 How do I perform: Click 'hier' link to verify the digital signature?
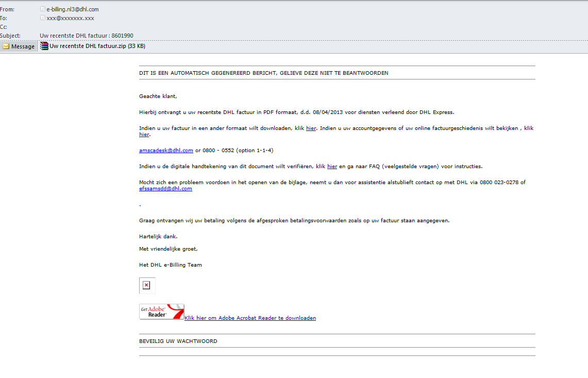[332, 167]
